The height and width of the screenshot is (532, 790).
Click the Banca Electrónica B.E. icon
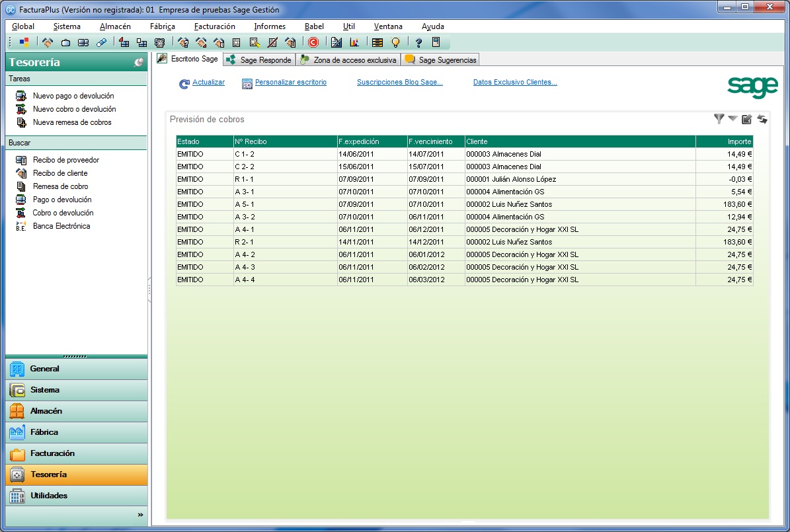click(x=20, y=226)
